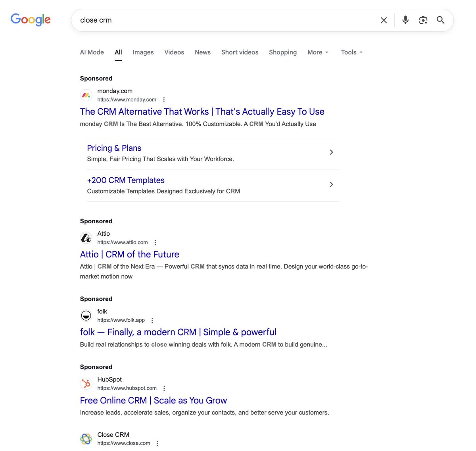476x451 pixels.
Task: Click the https://www.monday.com URL text
Action: 127,100
